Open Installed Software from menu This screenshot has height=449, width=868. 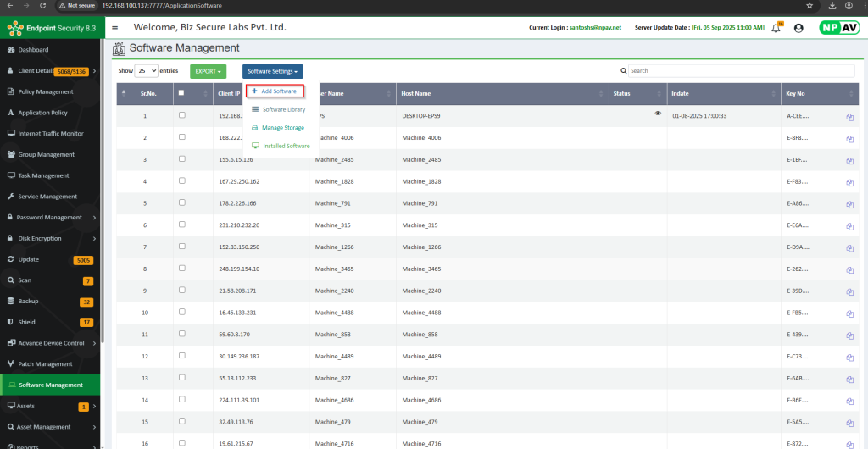(x=286, y=146)
